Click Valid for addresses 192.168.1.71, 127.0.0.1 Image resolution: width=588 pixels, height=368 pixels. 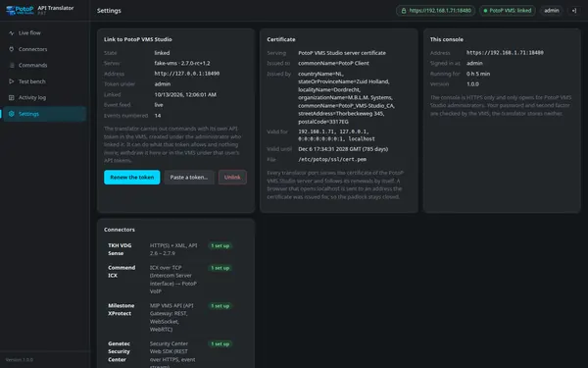336,135
